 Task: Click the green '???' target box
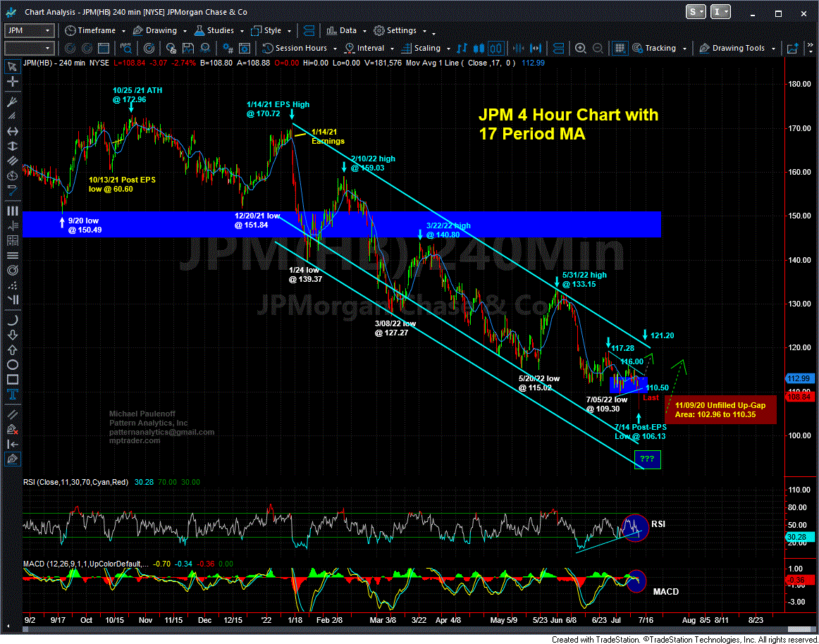pos(647,459)
